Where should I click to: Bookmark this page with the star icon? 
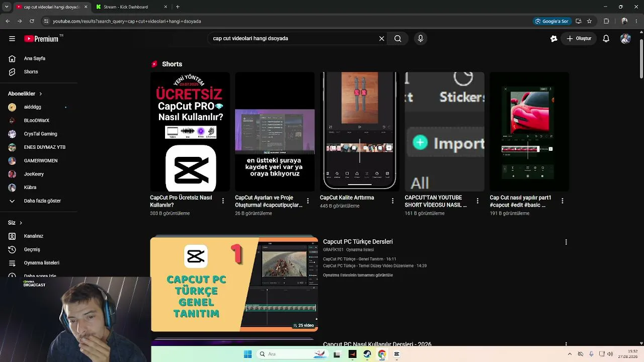589,21
